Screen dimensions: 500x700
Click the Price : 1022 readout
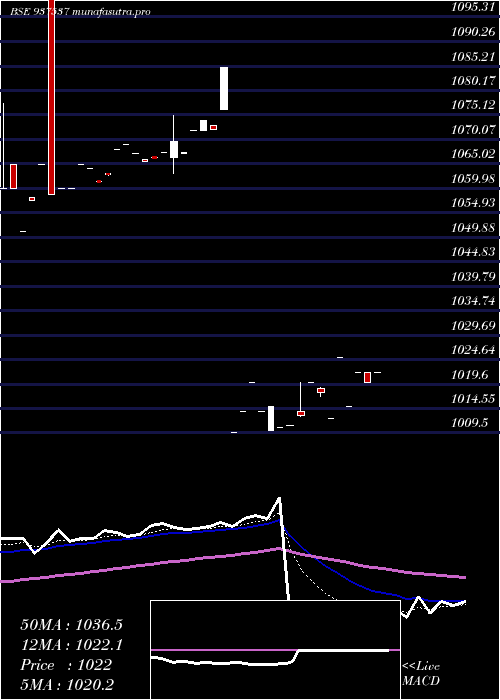pos(66,665)
